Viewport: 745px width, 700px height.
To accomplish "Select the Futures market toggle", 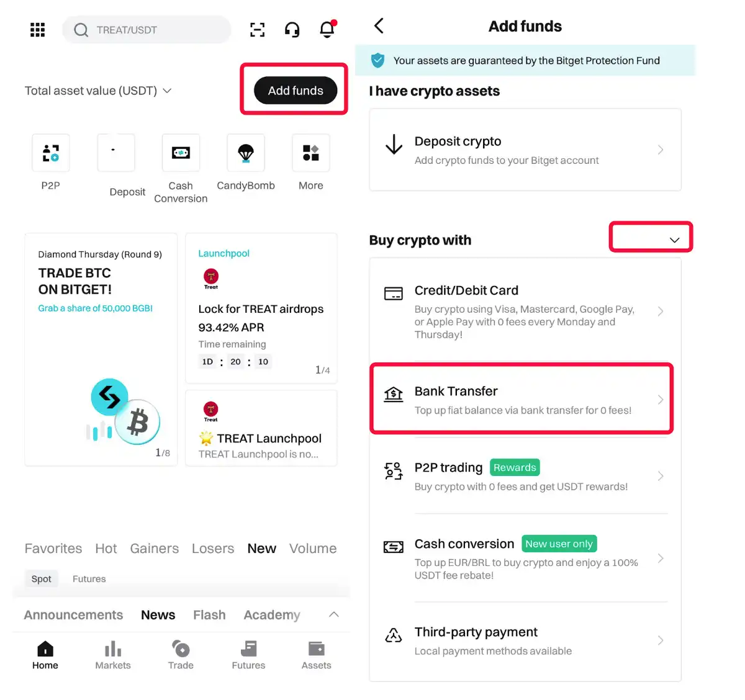I will point(89,579).
